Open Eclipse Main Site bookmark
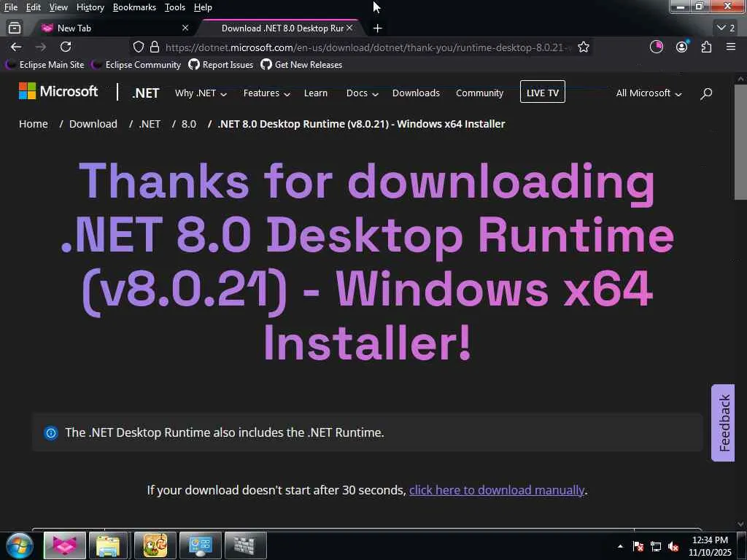This screenshot has height=560, width=747. click(x=46, y=65)
